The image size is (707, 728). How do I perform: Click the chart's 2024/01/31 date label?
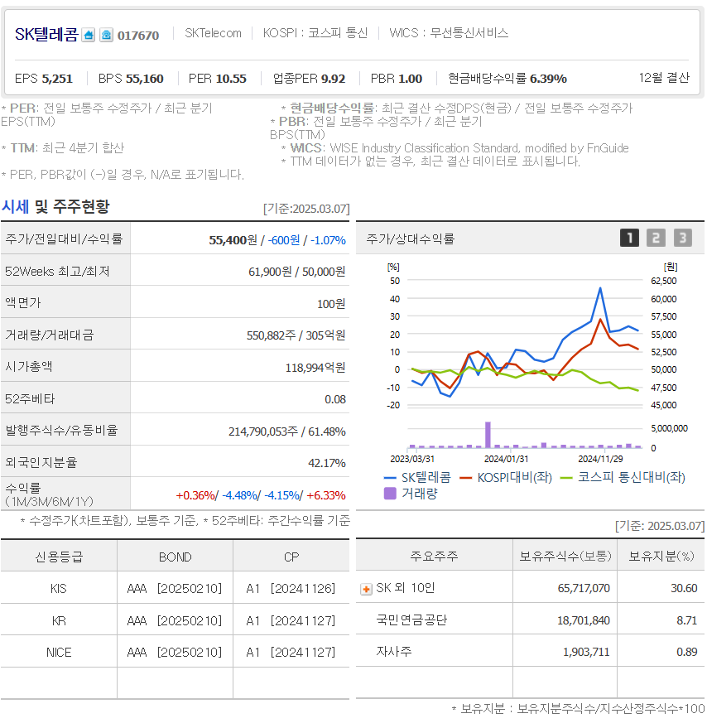506,459
